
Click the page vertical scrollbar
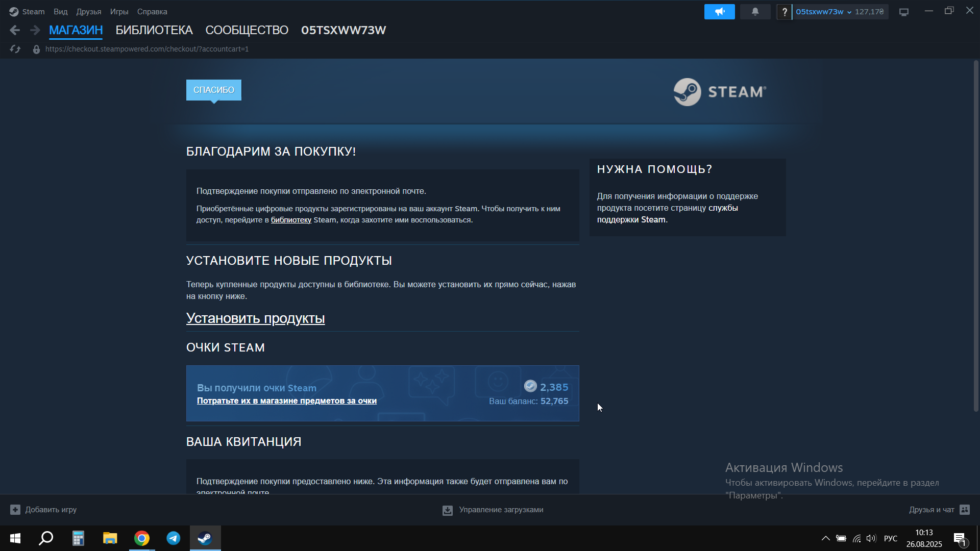(975, 236)
